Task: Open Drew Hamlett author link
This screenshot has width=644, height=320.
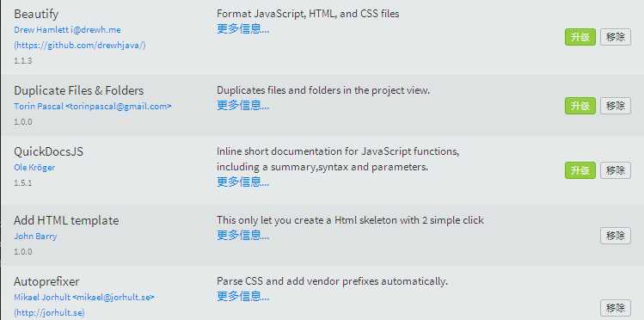Action: [67, 30]
